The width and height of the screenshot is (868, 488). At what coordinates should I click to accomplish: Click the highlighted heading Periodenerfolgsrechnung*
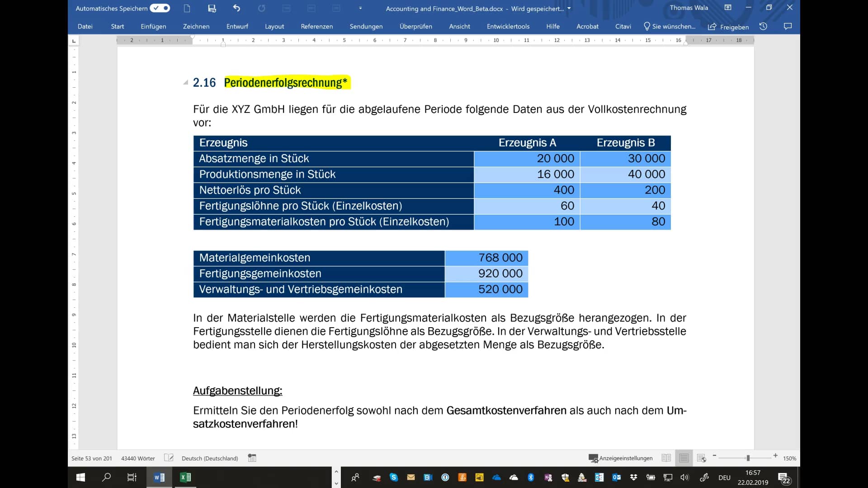(286, 82)
